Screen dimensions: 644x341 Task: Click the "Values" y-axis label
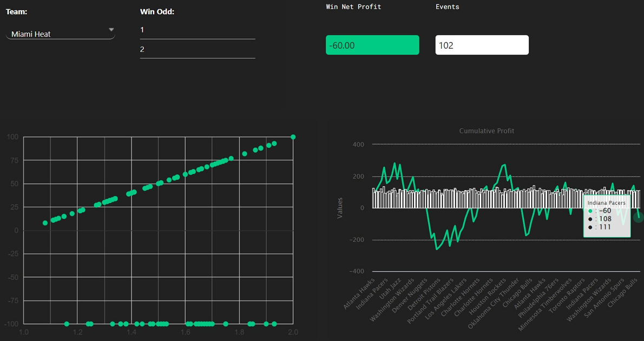[340, 208]
